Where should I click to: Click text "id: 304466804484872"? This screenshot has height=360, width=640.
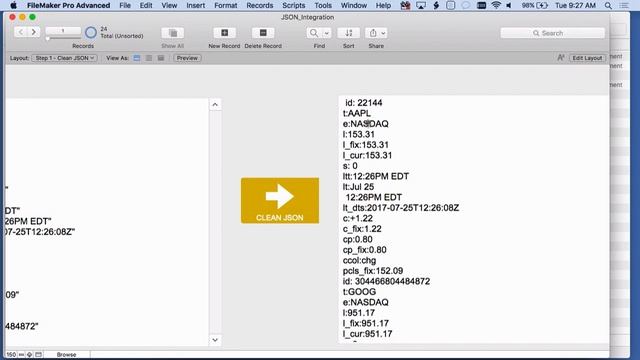(386, 281)
